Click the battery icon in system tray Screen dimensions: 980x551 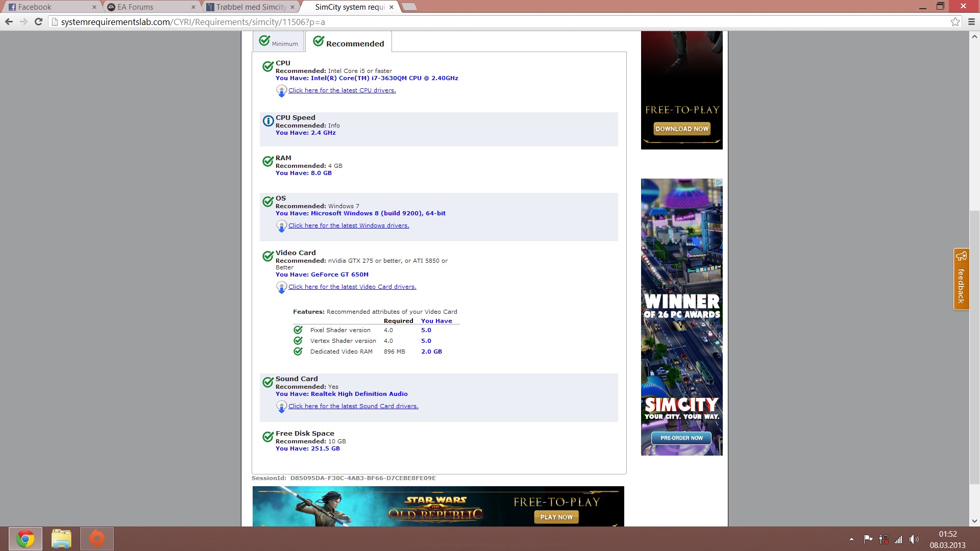(884, 539)
